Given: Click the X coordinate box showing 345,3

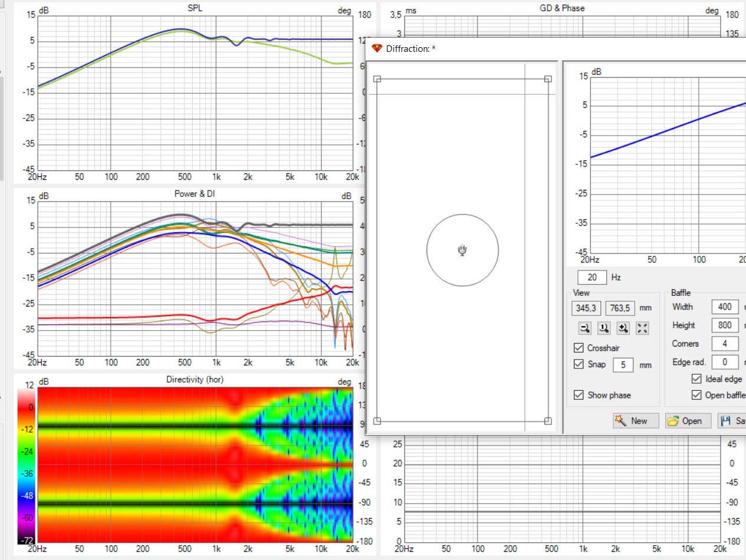Looking at the screenshot, I should click(x=586, y=308).
